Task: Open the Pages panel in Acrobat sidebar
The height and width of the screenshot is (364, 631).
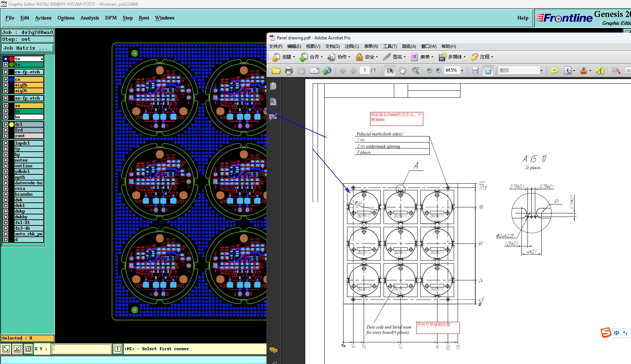Action: tap(273, 86)
